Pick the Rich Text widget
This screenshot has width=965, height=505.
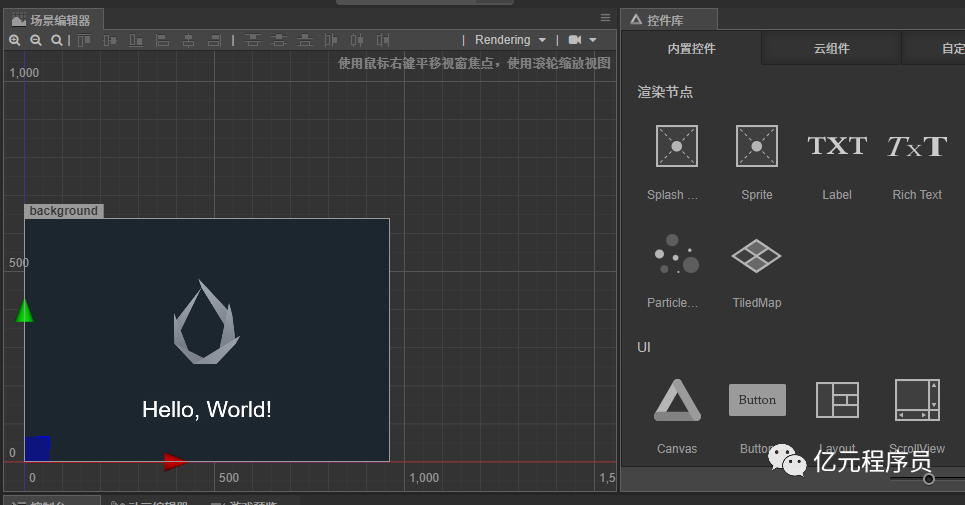click(x=917, y=162)
